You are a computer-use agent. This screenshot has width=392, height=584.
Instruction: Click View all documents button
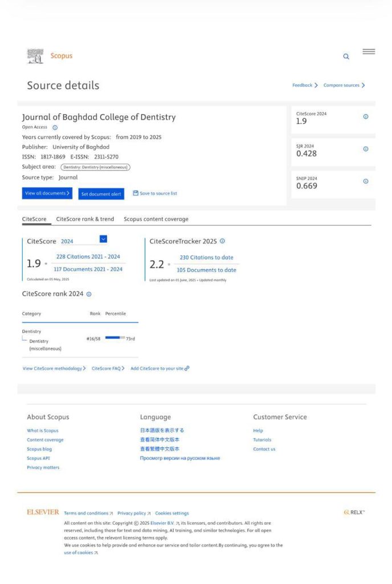47,193
